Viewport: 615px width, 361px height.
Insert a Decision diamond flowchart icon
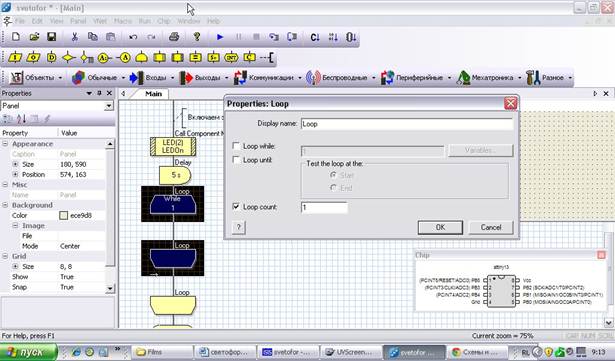(69, 57)
